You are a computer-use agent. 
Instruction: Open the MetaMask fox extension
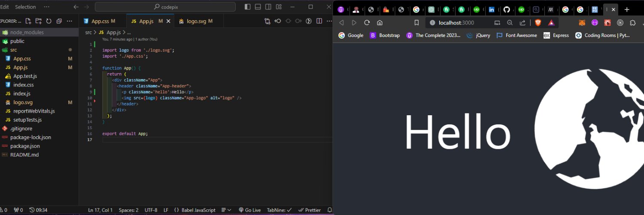(x=582, y=23)
